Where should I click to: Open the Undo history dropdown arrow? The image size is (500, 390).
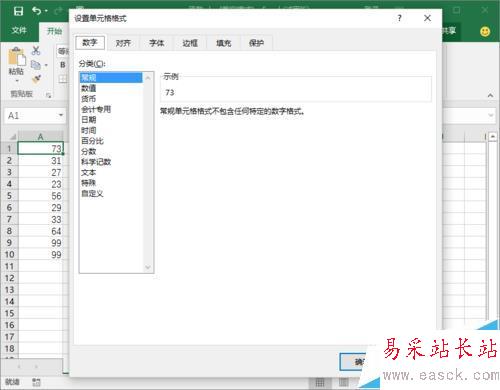pos(46,11)
